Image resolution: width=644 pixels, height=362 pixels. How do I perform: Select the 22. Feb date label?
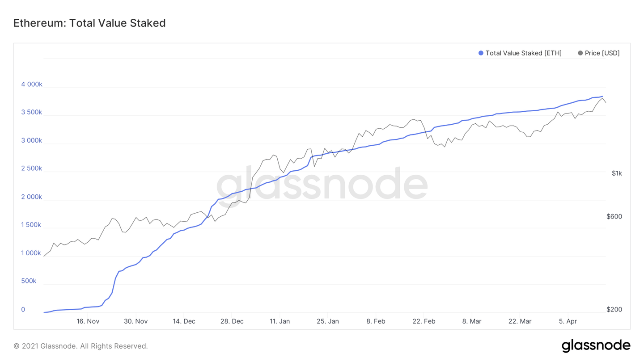(x=424, y=321)
